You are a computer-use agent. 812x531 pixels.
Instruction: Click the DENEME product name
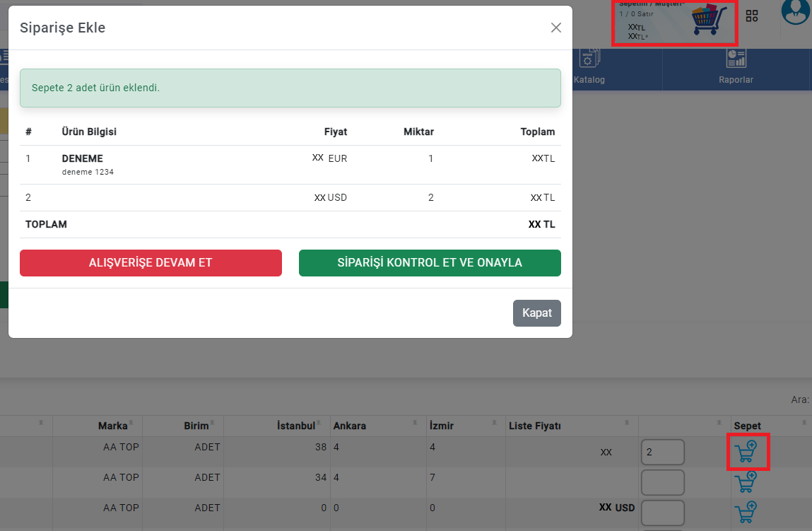[x=82, y=158]
